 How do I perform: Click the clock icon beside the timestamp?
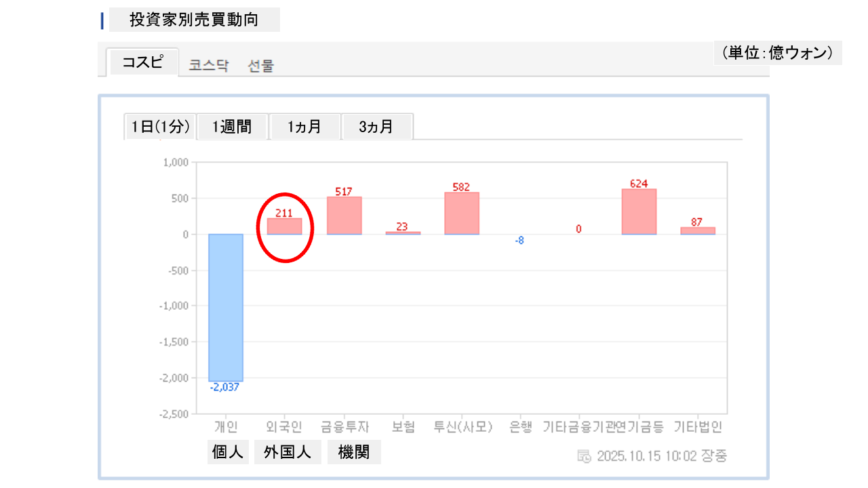tap(584, 456)
